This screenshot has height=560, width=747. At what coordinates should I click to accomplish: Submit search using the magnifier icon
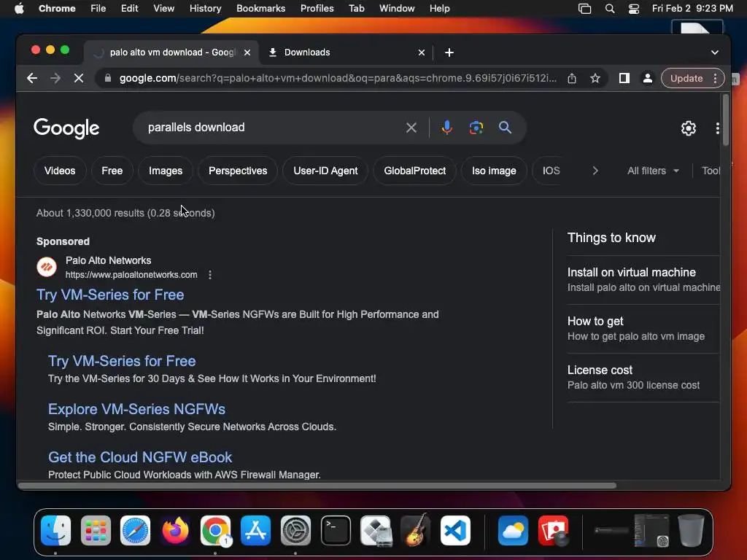[505, 128]
